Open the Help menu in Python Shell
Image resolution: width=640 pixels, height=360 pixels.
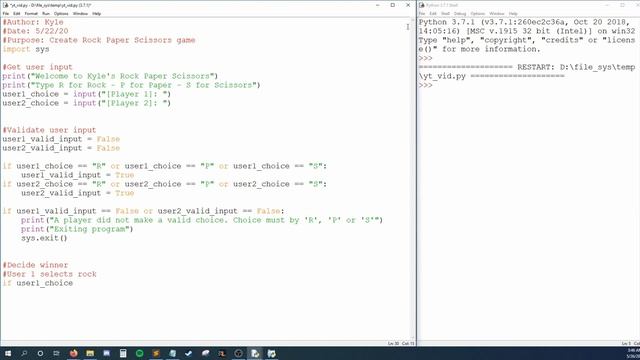pyautogui.click(x=513, y=13)
